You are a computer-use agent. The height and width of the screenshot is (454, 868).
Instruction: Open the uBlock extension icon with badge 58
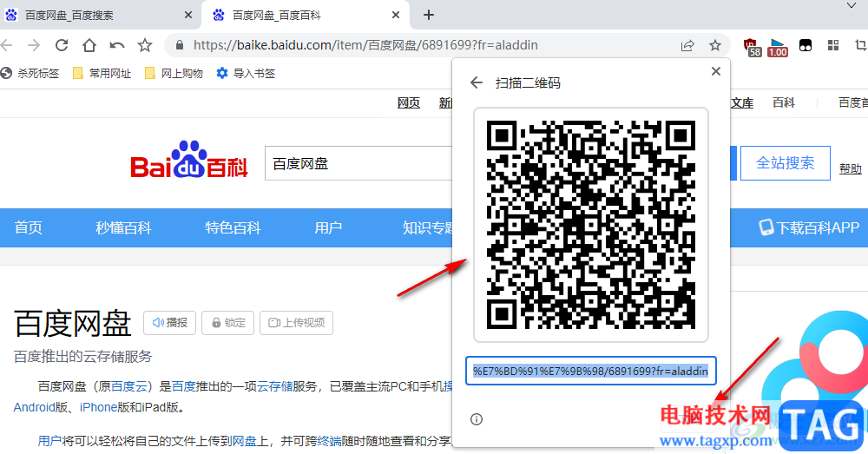pos(751,47)
